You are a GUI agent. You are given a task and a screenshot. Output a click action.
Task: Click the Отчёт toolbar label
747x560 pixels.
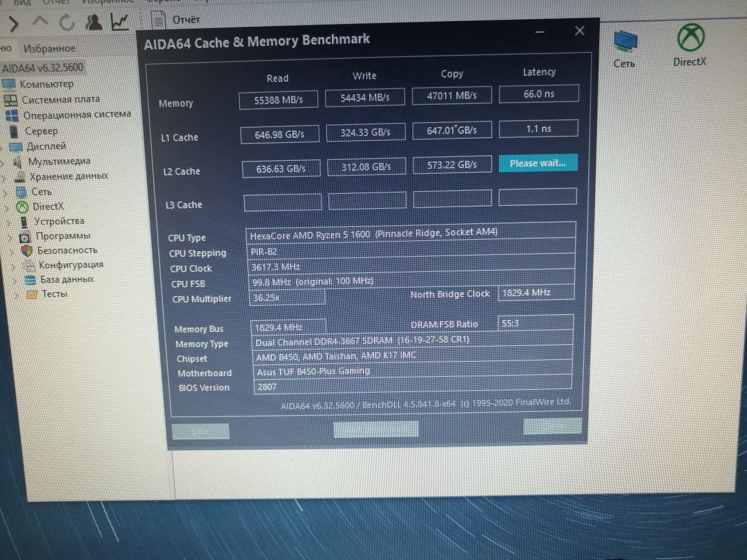pyautogui.click(x=186, y=20)
